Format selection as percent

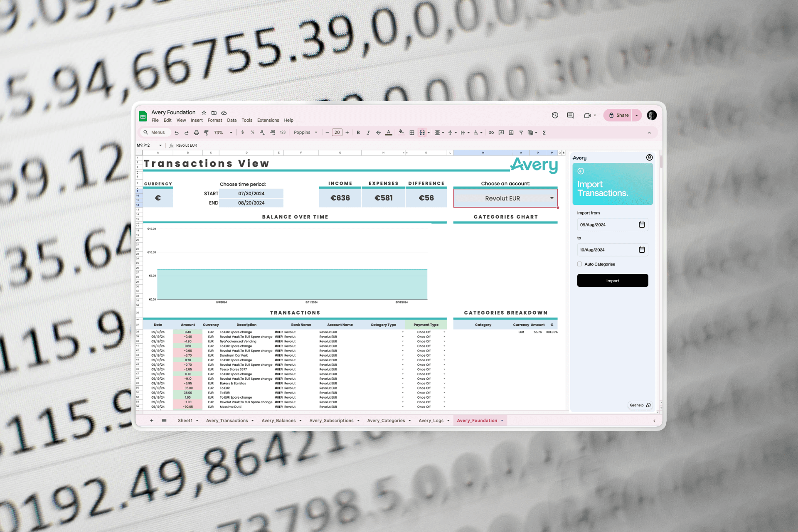(x=252, y=133)
